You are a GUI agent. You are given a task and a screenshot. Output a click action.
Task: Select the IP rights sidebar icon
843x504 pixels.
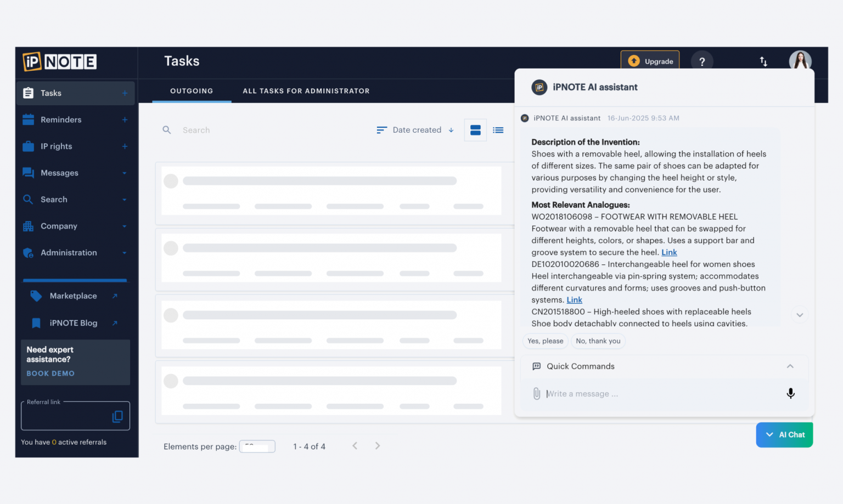[29, 146]
